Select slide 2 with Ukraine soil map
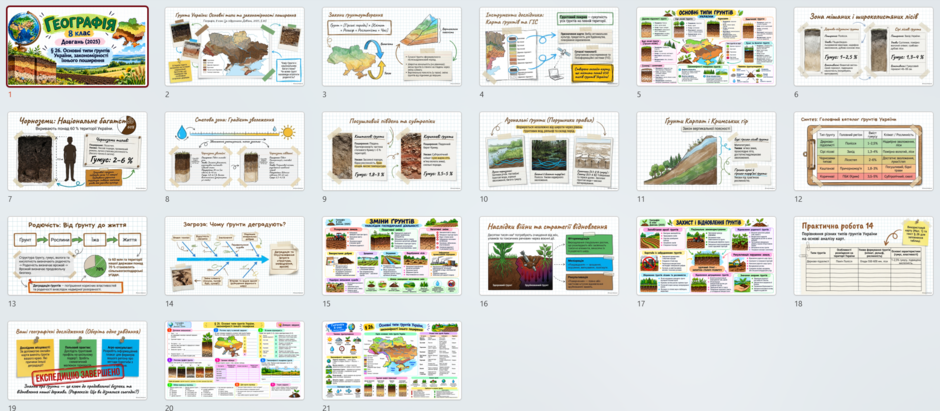Viewport: 940px width, 411px height. pos(234,47)
